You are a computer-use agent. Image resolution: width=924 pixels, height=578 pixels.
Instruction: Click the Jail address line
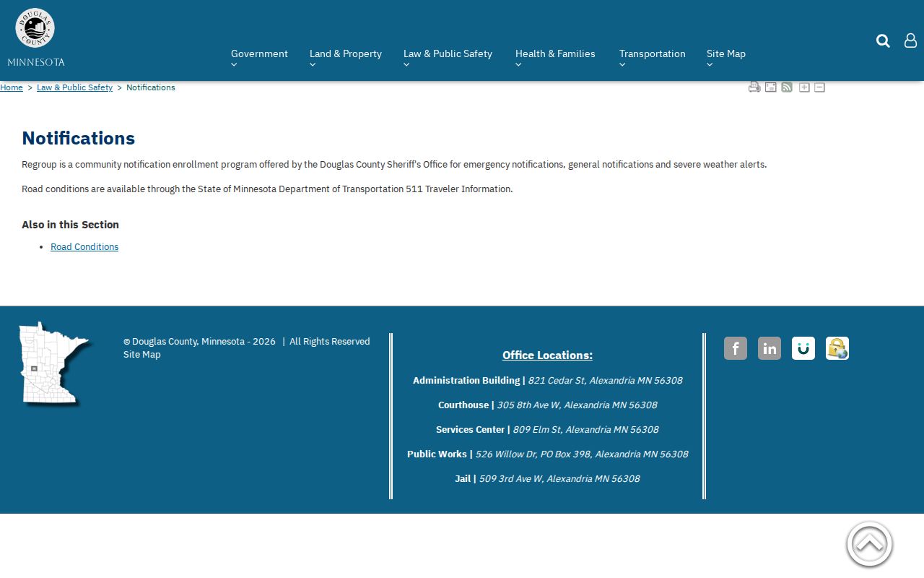(x=547, y=478)
